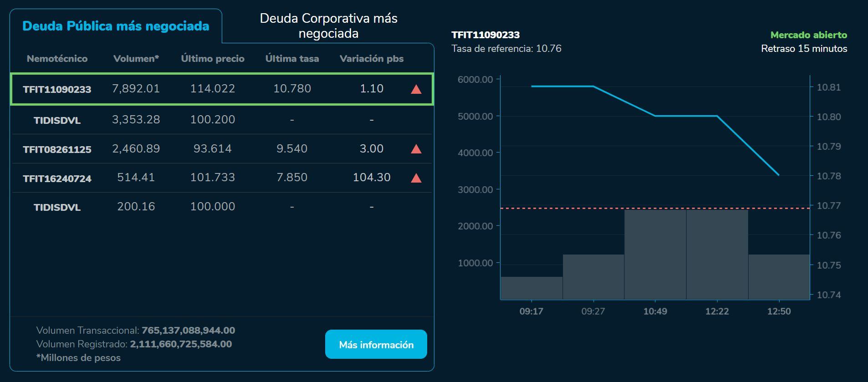Click the upward triangle next to TFIT16240724
Viewport: 868px width, 382px height.
[x=416, y=177]
